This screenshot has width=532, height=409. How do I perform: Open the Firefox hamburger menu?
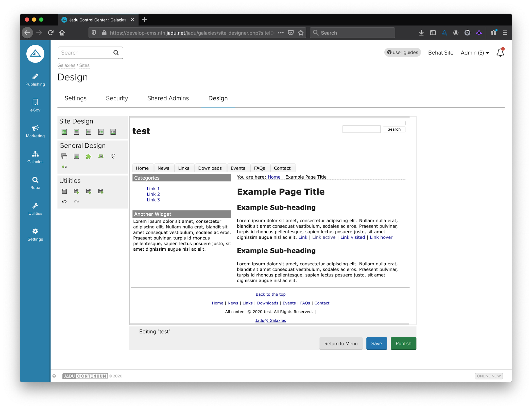click(505, 33)
